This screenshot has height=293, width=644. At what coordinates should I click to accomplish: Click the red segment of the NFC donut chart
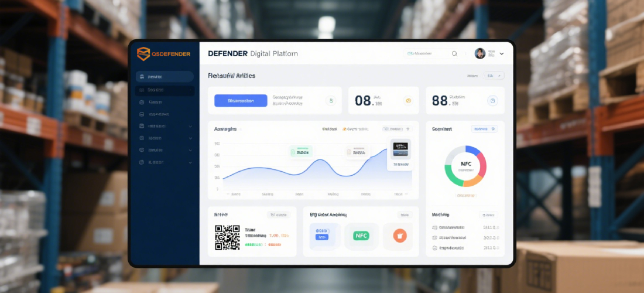[x=482, y=161]
